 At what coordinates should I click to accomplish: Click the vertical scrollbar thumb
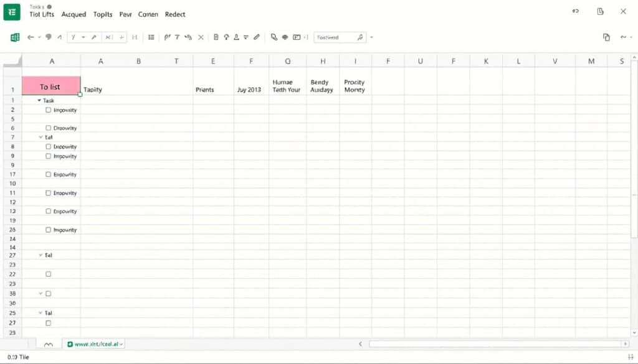coord(634,148)
